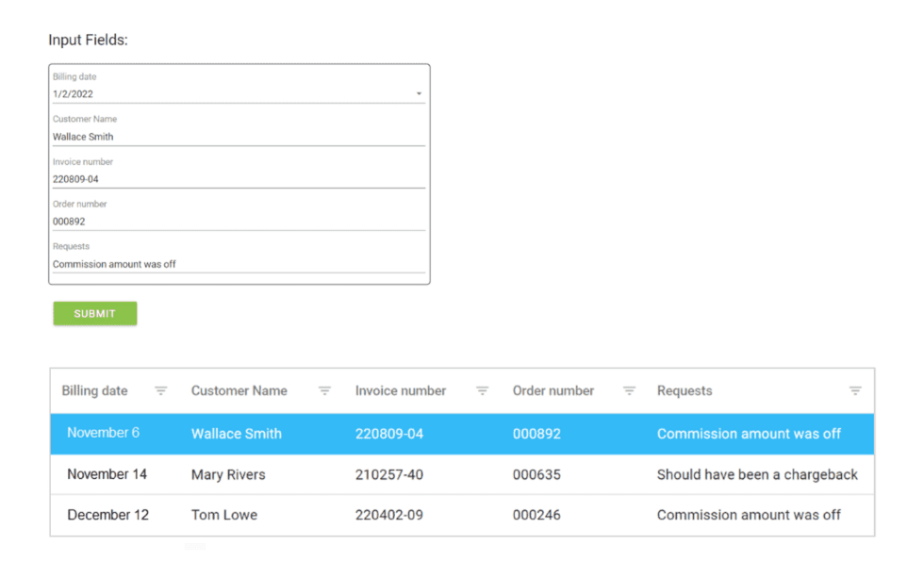Click the Requests column header
This screenshot has height=578, width=924.
coord(684,389)
